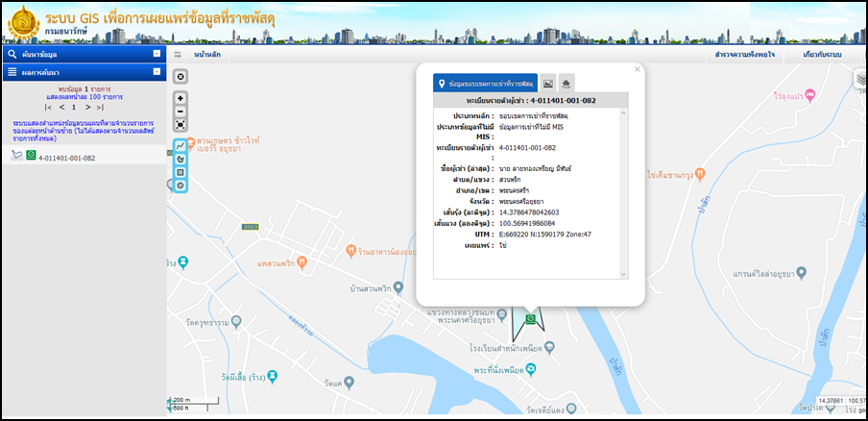Viewport: 868px width, 421px height.
Task: Click the สำรวจความพึงพอใจ survey link
Action: click(745, 56)
